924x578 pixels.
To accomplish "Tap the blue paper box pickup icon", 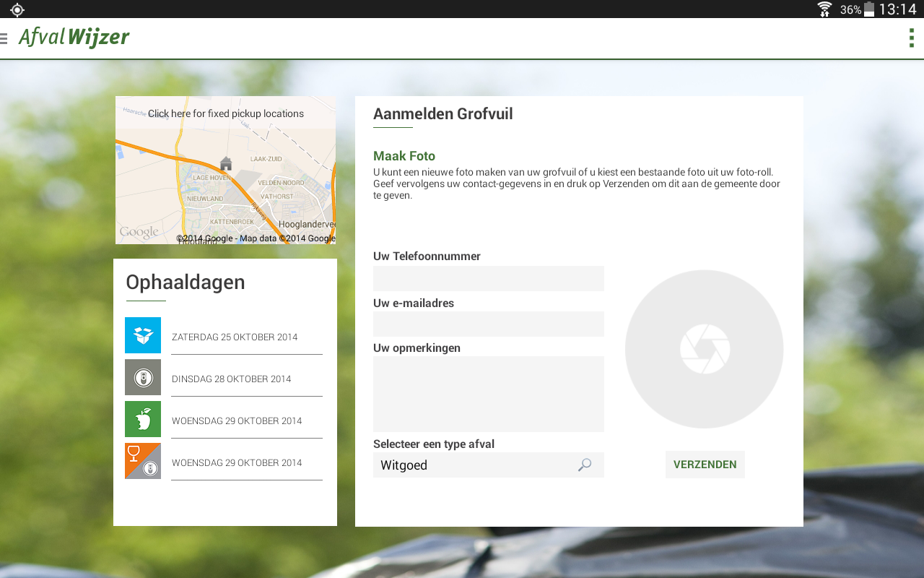I will (x=143, y=335).
